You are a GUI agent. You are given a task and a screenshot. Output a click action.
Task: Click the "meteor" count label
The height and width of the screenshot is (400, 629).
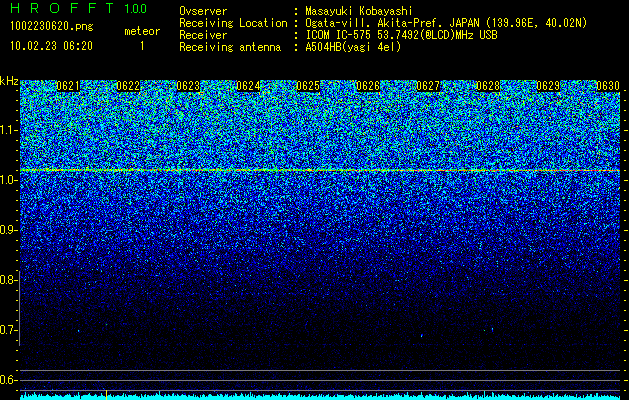tap(142, 31)
